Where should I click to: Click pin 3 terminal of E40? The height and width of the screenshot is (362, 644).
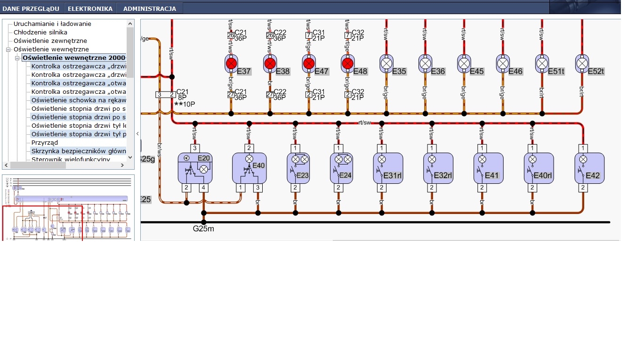(258, 188)
